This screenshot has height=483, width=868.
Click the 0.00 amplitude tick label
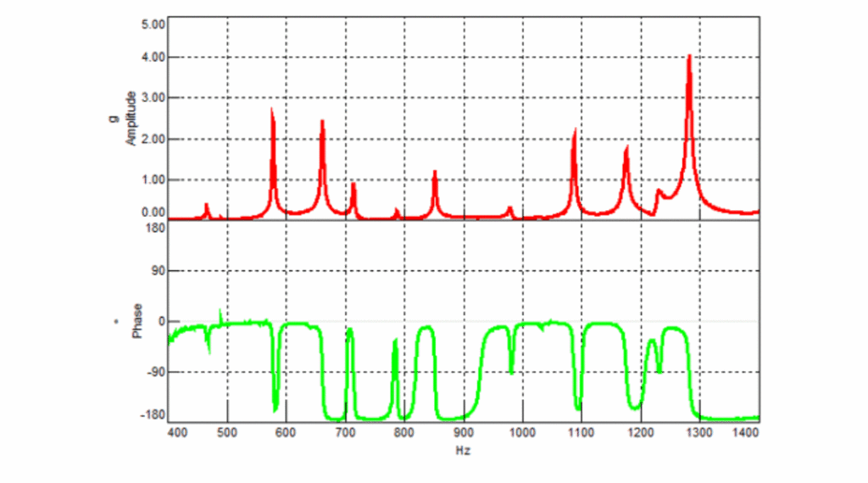click(153, 213)
